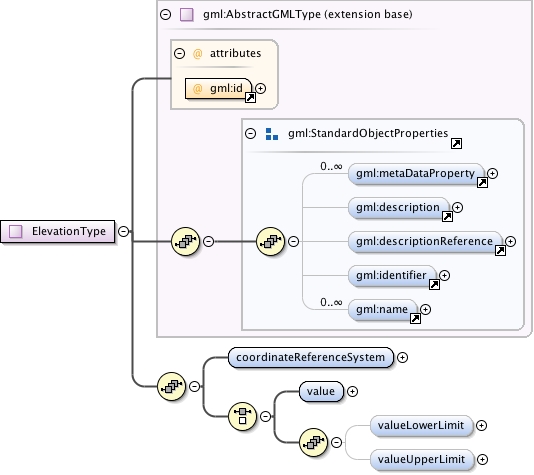Viewport: 534px width, 475px height.
Task: Click the purple square icon of AbstractGMLType
Action: click(187, 15)
